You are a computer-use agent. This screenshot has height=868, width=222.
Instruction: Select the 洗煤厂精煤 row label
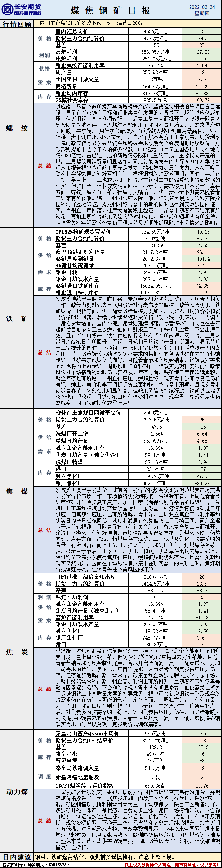click(x=69, y=462)
